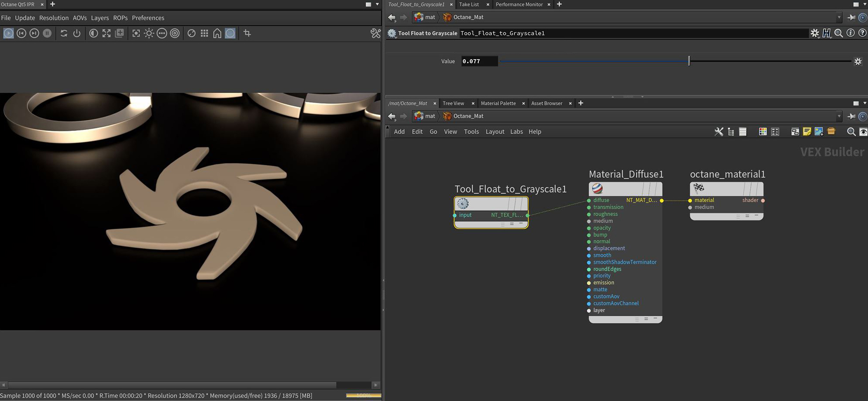Click the home icon in IPR toolbar
Viewport: 868px width, 401px height.
(217, 33)
